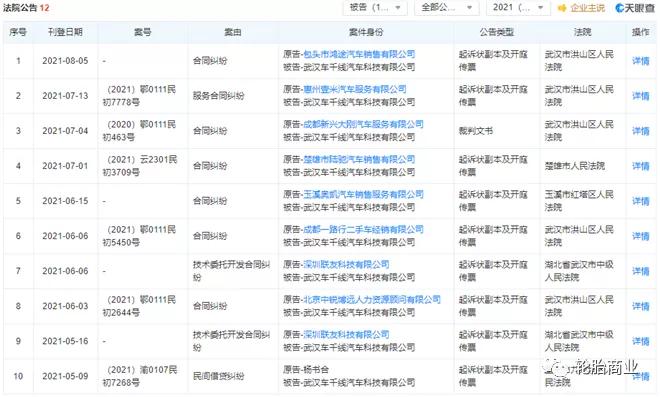Click 湖北省武汉市中级人民法院 in row 9
The width and height of the screenshot is (660, 397).
[579, 341]
